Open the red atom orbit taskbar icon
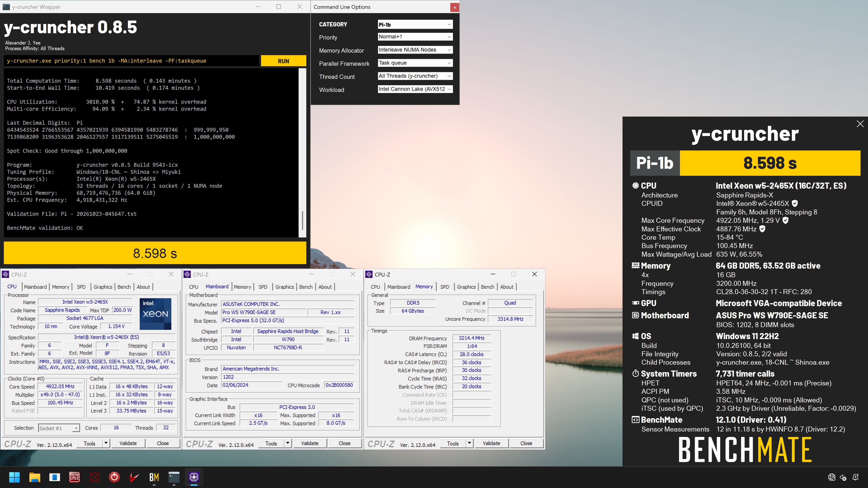This screenshot has width=868, height=488. [x=95, y=477]
